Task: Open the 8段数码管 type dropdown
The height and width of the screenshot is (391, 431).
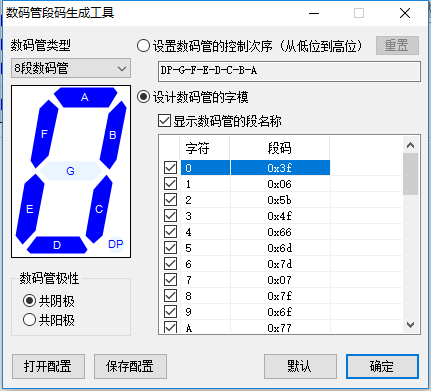Action: tap(71, 69)
